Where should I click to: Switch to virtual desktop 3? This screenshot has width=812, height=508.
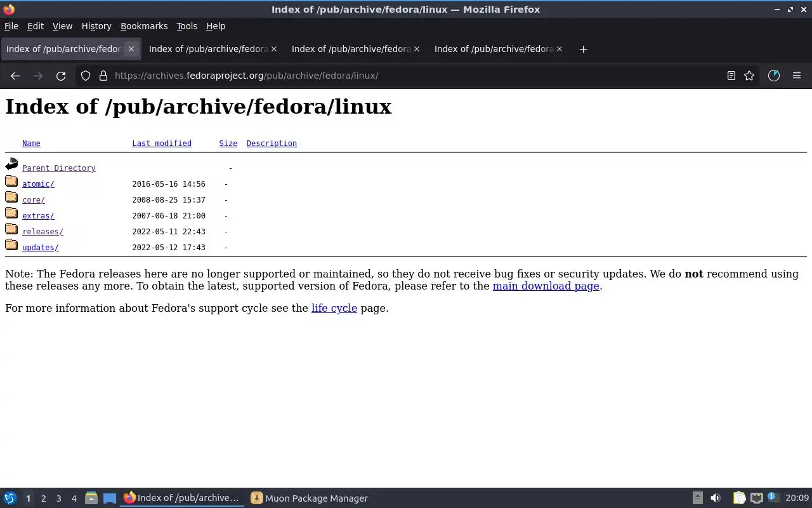click(x=58, y=498)
